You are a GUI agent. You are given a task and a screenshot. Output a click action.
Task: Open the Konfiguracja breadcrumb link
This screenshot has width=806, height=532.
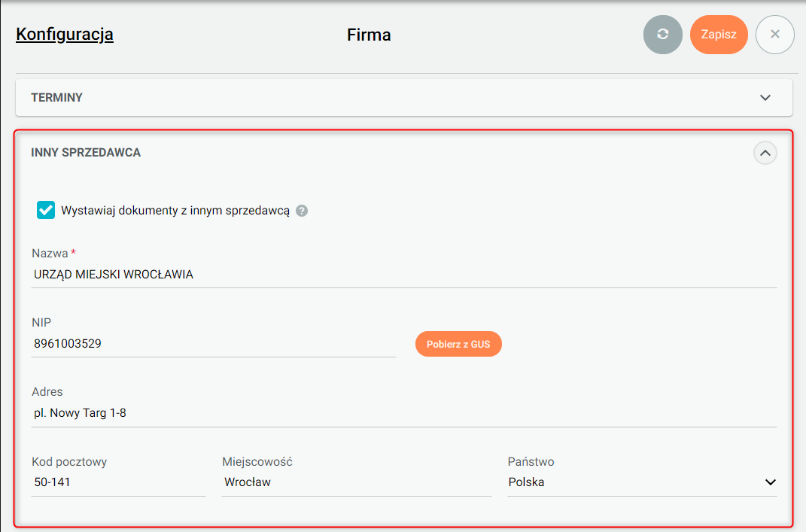click(65, 34)
